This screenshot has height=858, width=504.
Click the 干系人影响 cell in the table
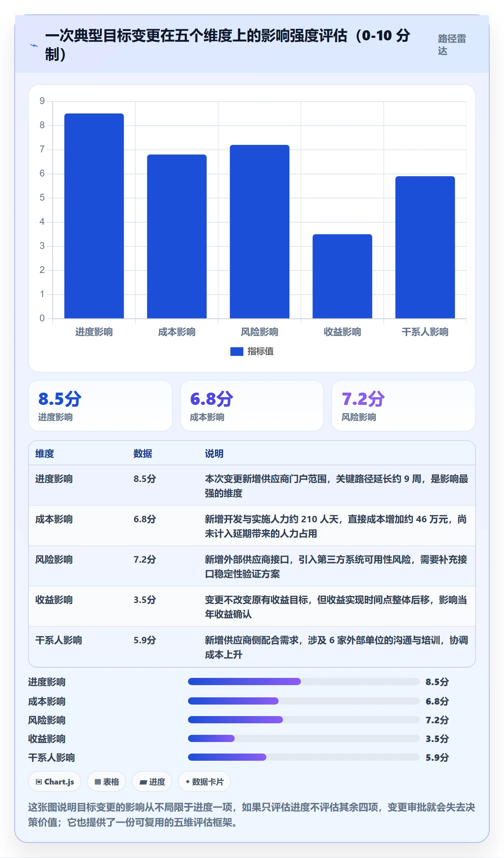tap(59, 640)
